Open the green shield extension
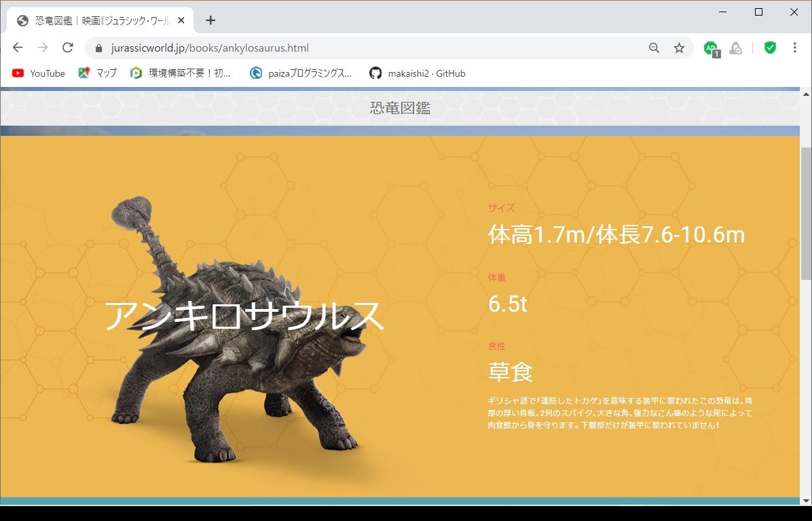 coord(770,48)
